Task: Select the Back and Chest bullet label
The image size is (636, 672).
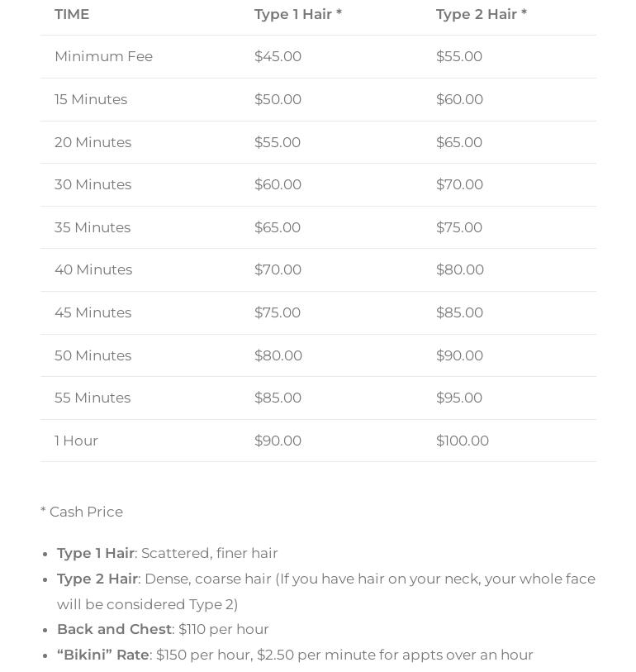Action: tap(114, 629)
